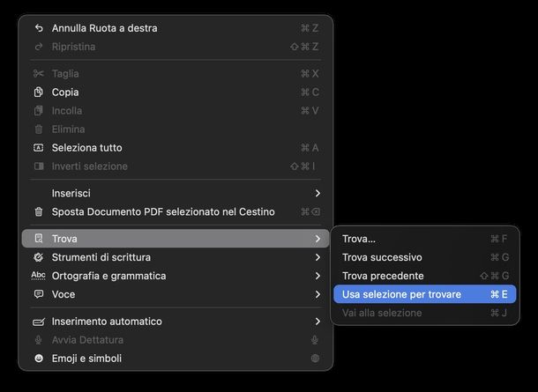
Task: Select Usa selezione per trovare
Action: click(401, 294)
